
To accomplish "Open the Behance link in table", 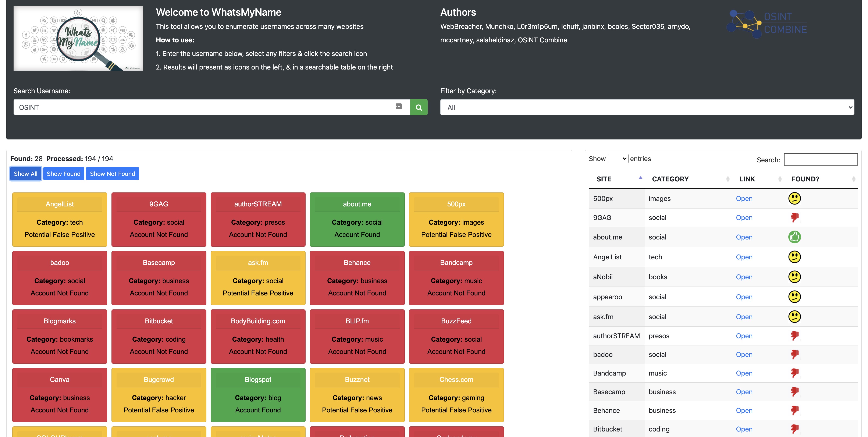I will coord(744,410).
